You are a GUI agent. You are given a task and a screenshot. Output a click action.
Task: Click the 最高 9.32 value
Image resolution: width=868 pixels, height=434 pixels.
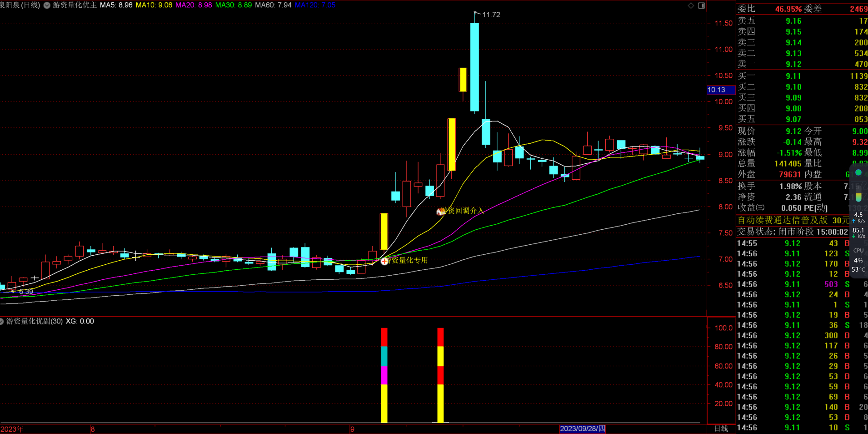(x=860, y=142)
